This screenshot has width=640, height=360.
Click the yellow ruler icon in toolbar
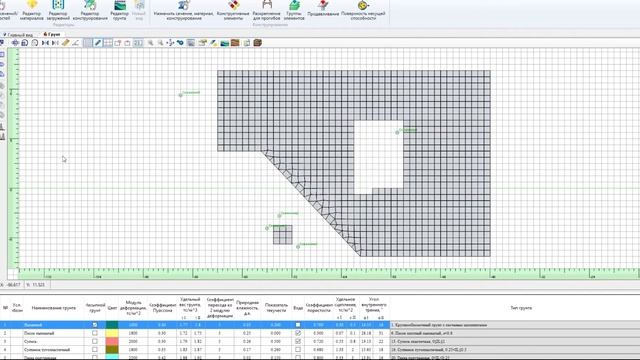[x=65, y=43]
